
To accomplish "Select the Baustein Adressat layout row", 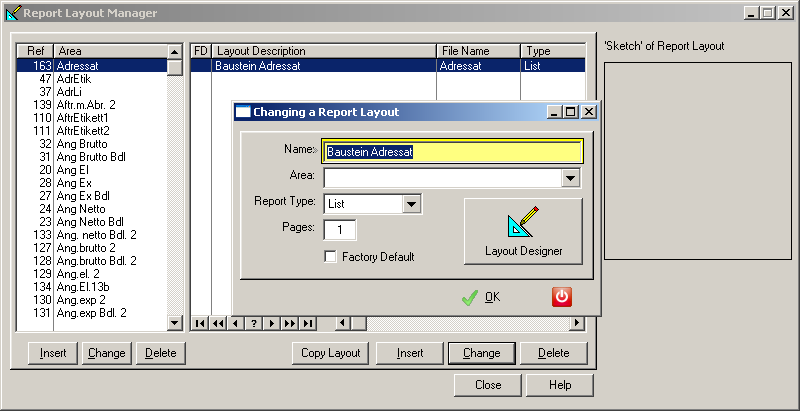I will (x=388, y=66).
